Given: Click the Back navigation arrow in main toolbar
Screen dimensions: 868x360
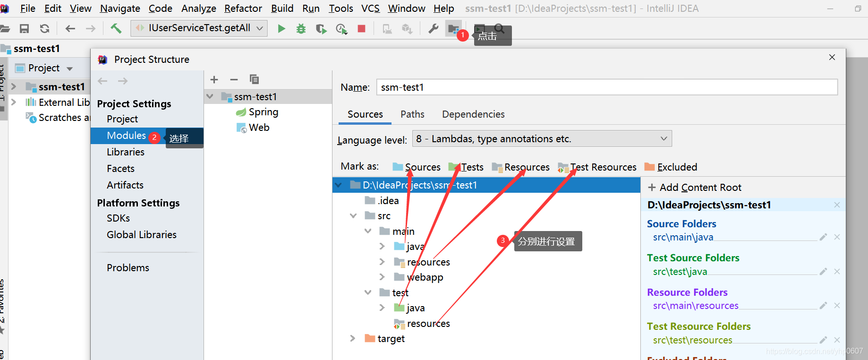Looking at the screenshot, I should pos(70,29).
